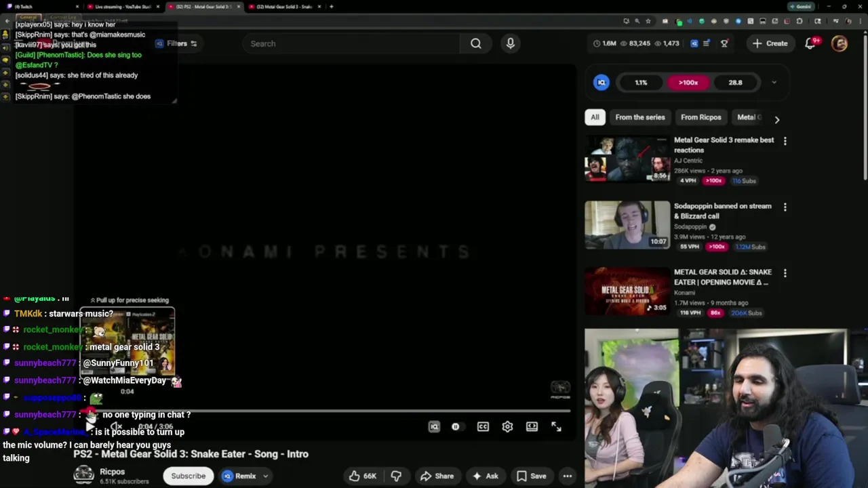Select the From the series chip

click(x=640, y=117)
